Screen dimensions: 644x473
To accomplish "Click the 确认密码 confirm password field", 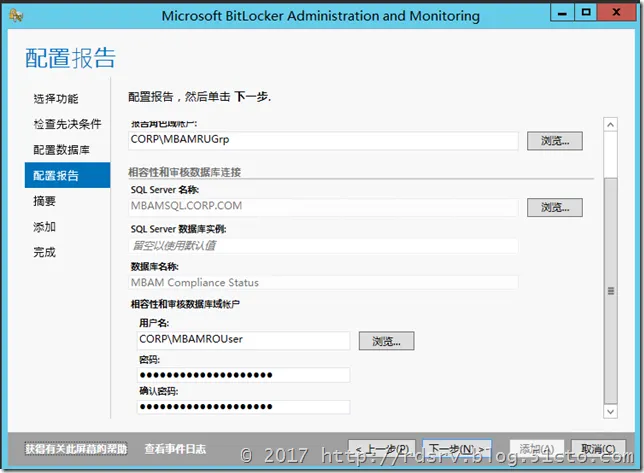I will (243, 406).
